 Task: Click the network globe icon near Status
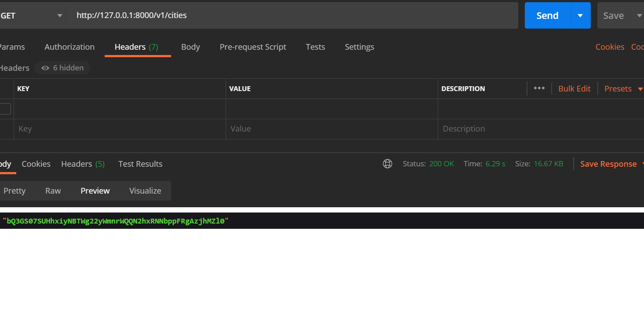(x=388, y=163)
